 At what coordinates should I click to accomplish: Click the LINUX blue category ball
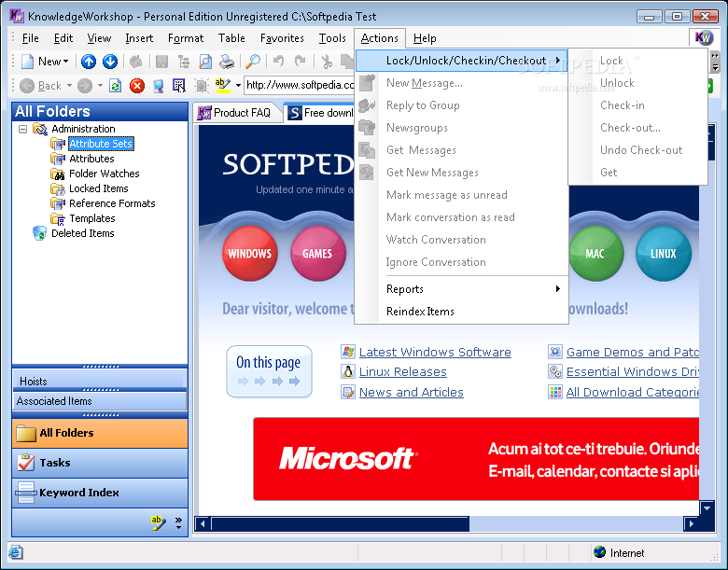pos(664,254)
